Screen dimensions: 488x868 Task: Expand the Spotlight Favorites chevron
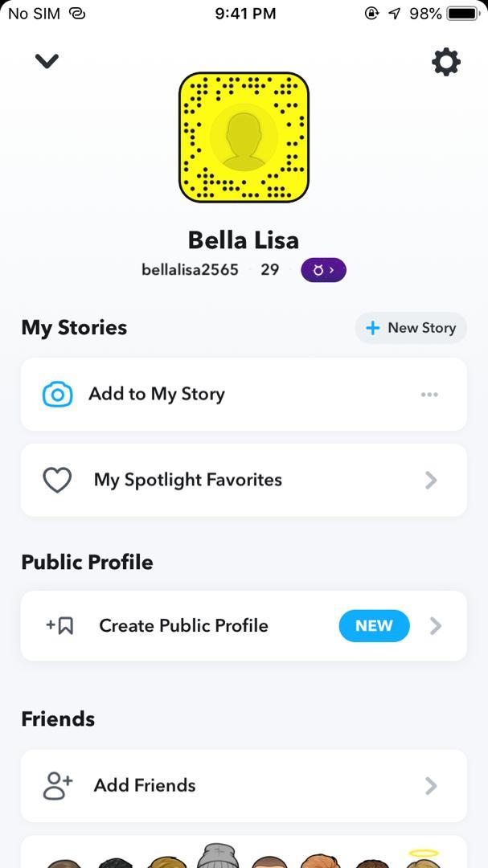point(431,481)
